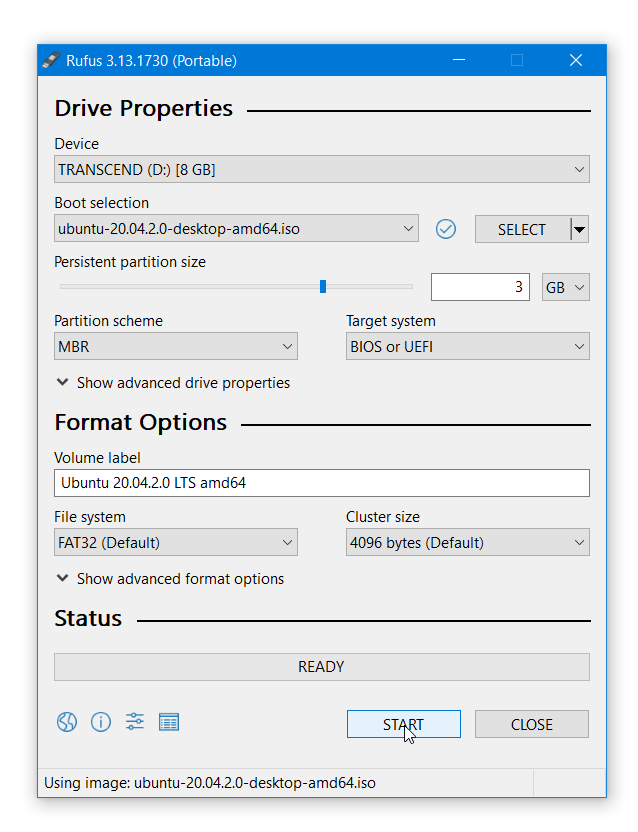638x832 pixels.
Task: Click status text Using image: ubuntu-20.04.2.0-desktop-amd64.iso
Action: 210,783
